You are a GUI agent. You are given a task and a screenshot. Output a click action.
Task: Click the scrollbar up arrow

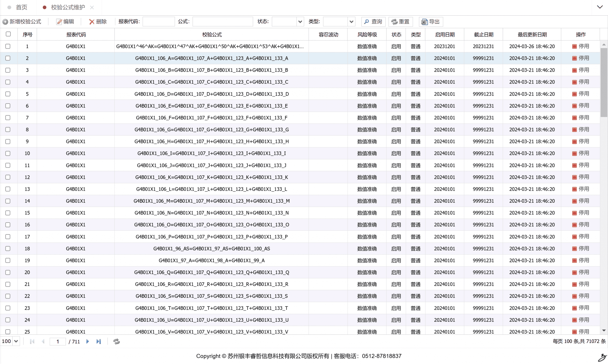604,45
